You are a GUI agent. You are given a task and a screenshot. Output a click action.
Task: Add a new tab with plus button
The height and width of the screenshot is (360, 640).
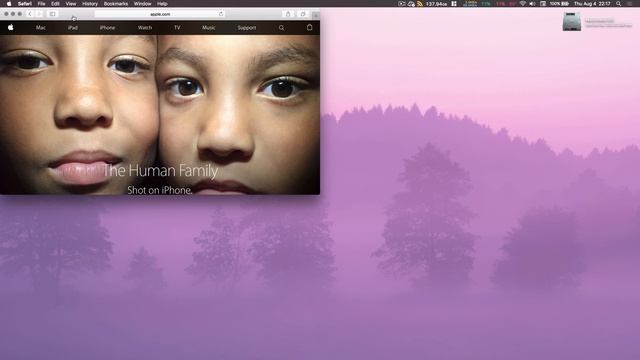click(x=316, y=15)
